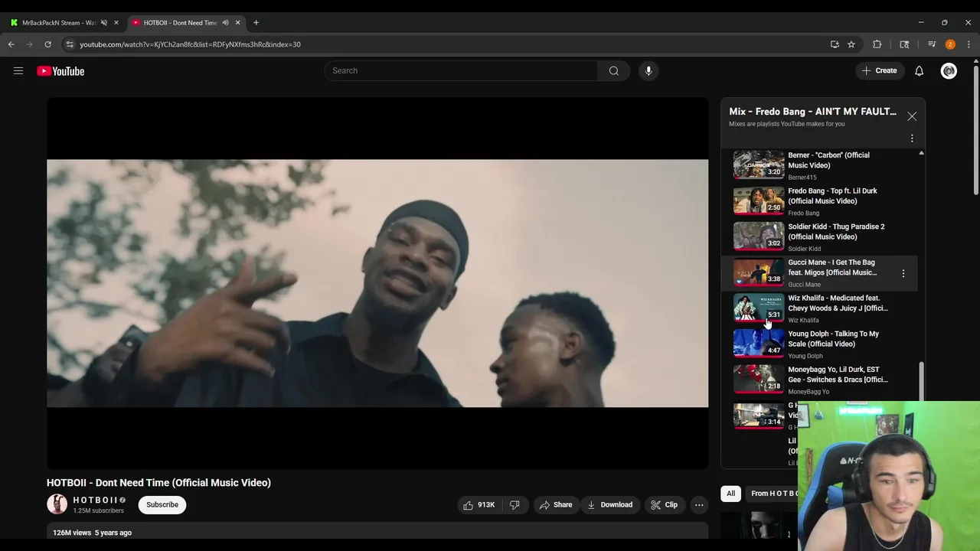The width and height of the screenshot is (980, 551).
Task: Open the HOTBOII channel avatar
Action: pos(57,504)
